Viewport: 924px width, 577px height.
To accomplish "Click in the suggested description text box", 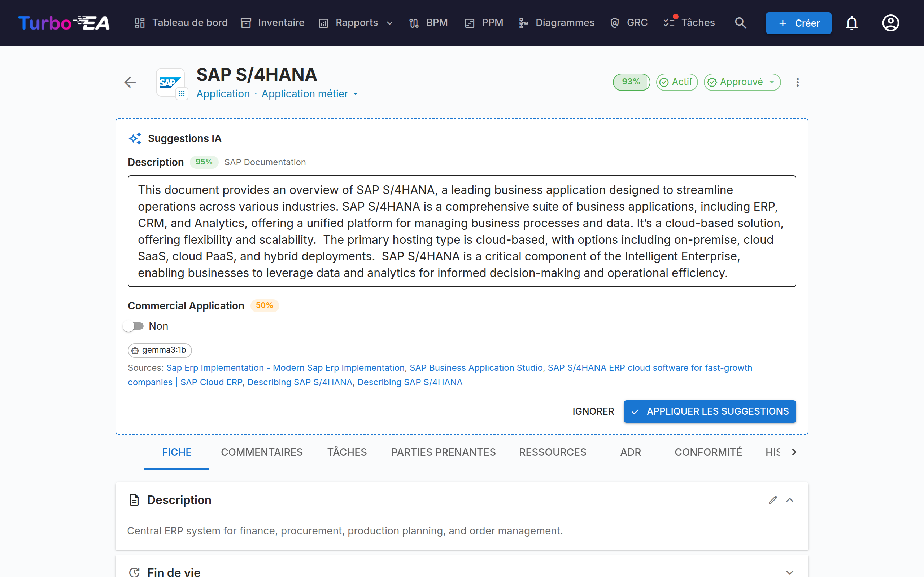I will tap(462, 231).
